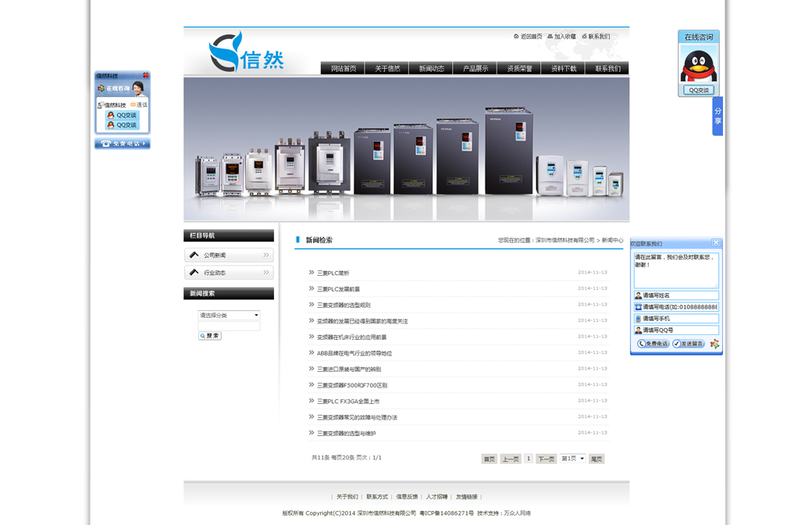
Task: Expand 行业动态 in the sidebar navigation
Action: (x=229, y=273)
